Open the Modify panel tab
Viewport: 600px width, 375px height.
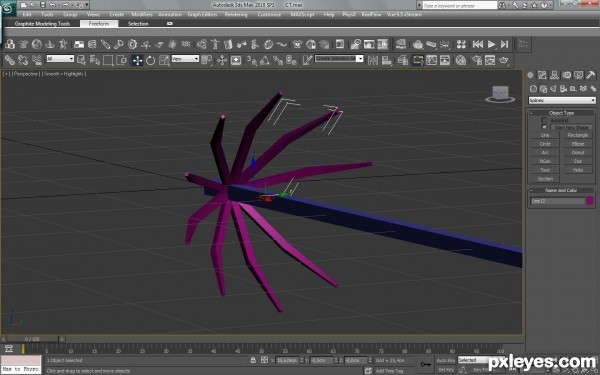coord(542,75)
